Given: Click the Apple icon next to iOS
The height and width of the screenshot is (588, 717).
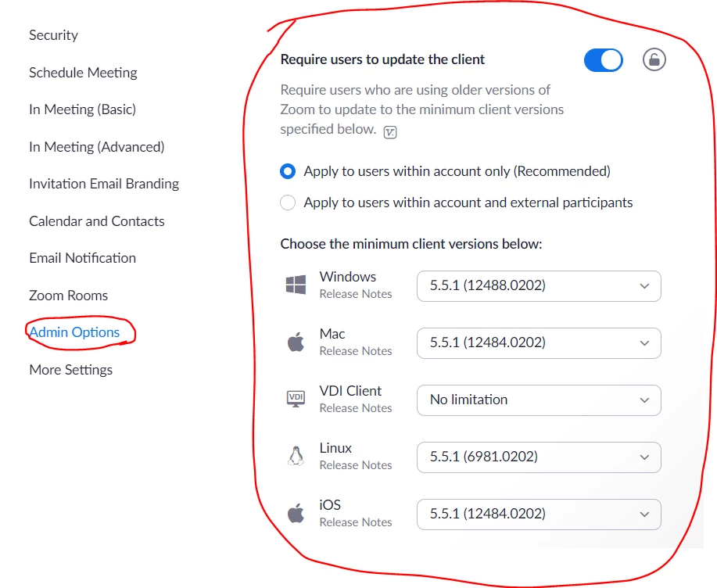Looking at the screenshot, I should click(296, 513).
